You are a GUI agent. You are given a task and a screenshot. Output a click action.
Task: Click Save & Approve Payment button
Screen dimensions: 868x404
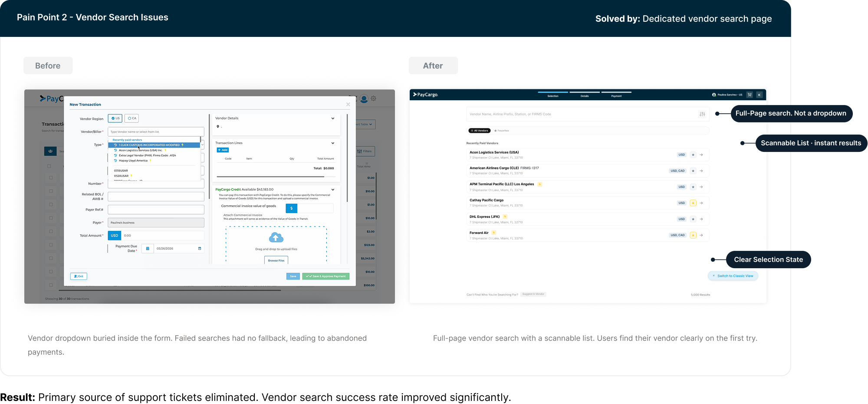[x=325, y=276]
